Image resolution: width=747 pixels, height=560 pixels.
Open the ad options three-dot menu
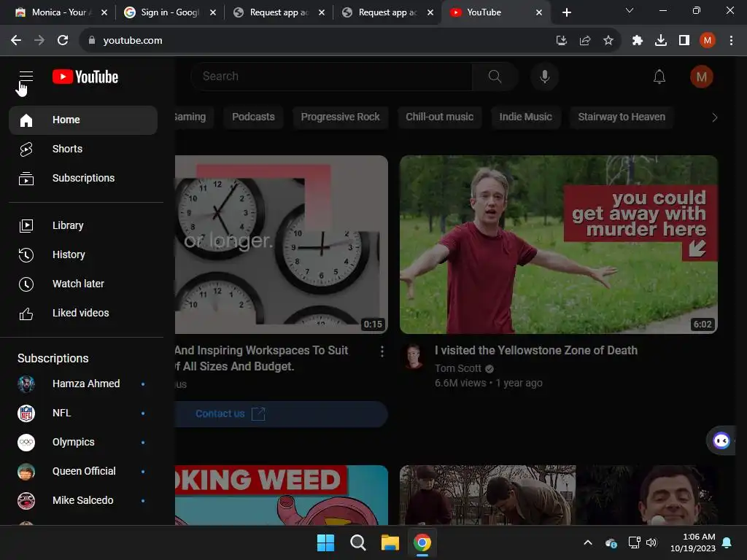click(382, 352)
